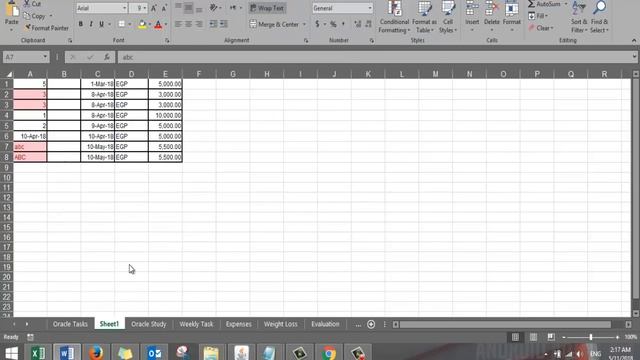Add a new sheet with plus icon
This screenshot has height=360, width=640.
pyautogui.click(x=371, y=324)
